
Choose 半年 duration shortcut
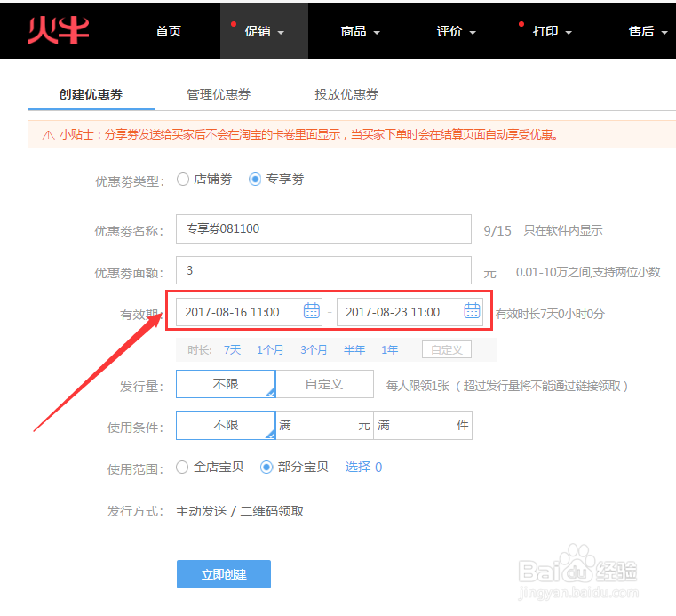tap(354, 350)
